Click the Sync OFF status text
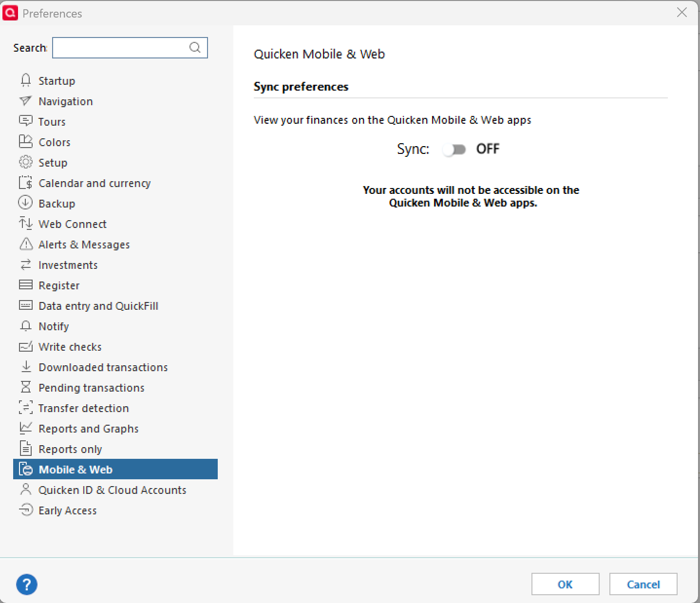Screen dimensions: 700x603 tap(488, 149)
